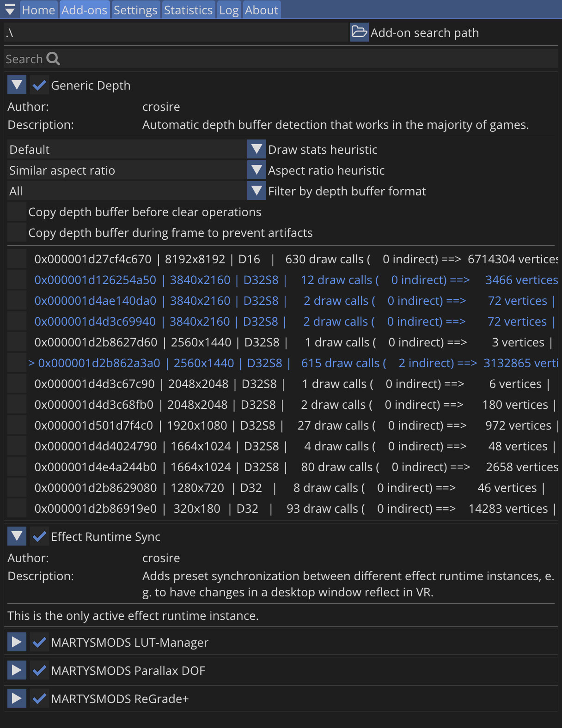Click the 320x180 D32 buffer row text
This screenshot has width=562, height=728.
(x=294, y=508)
